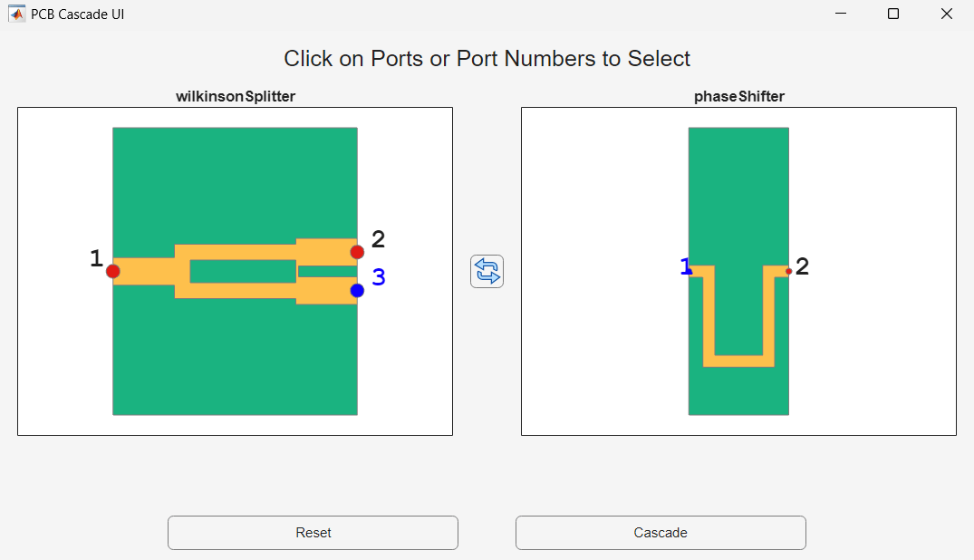Select the red port 1 dot on wilkinsonSplitter

pyautogui.click(x=112, y=271)
